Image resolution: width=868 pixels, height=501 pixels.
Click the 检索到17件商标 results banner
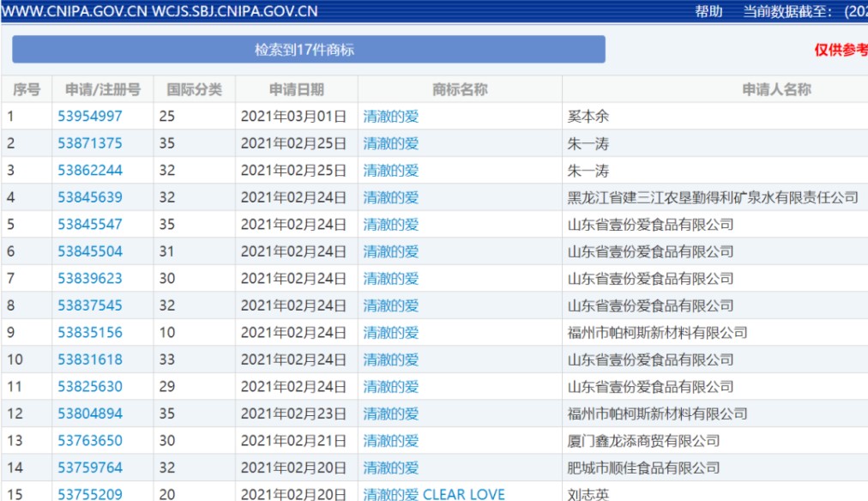[x=308, y=50]
